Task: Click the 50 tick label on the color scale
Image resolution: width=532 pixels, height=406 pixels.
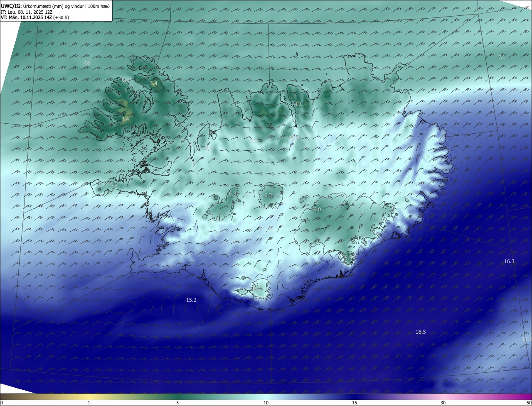Action: coord(529,403)
